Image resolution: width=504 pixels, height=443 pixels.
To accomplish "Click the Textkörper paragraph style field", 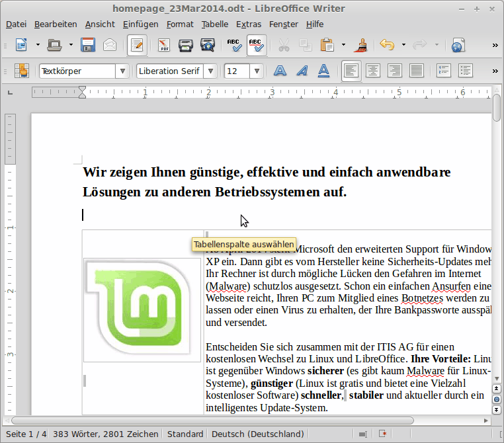I will click(77, 71).
